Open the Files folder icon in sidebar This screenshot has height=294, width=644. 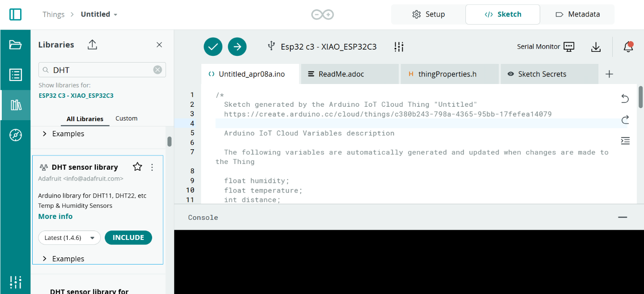pos(15,45)
